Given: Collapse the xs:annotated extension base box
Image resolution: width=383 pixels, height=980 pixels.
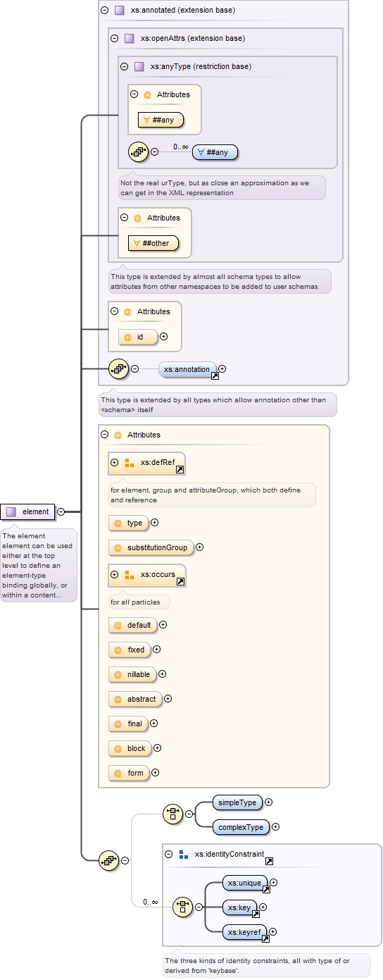Looking at the screenshot, I should (104, 11).
